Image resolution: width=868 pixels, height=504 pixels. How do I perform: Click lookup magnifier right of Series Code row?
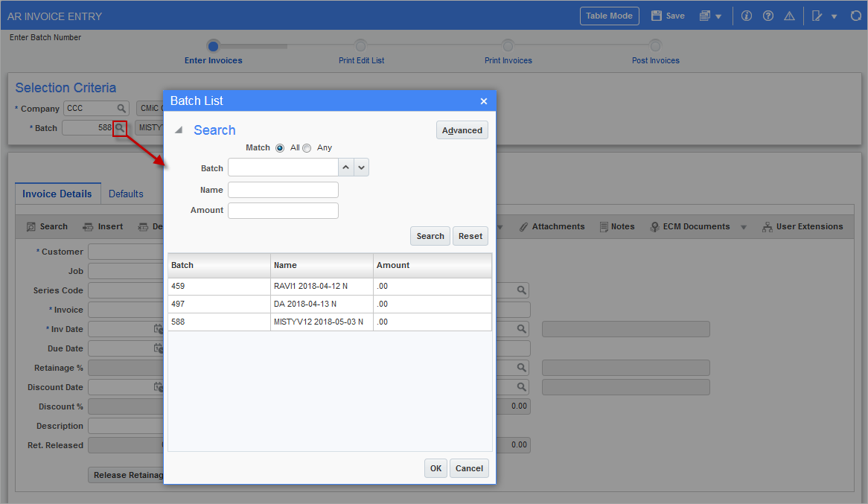(521, 290)
